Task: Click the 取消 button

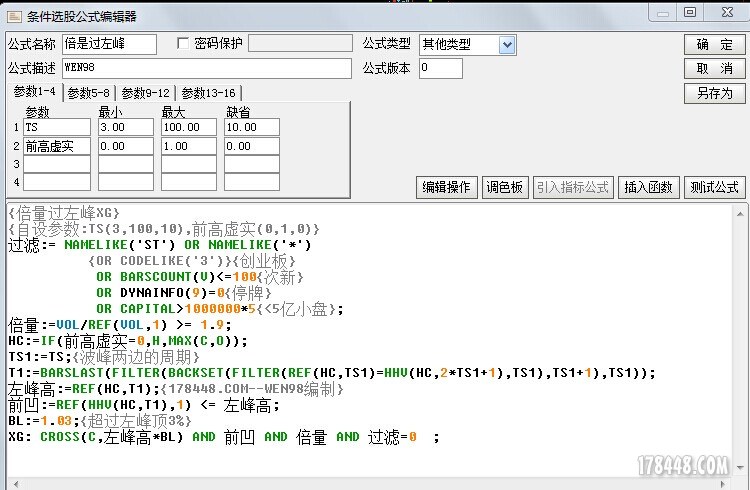Action: click(714, 69)
